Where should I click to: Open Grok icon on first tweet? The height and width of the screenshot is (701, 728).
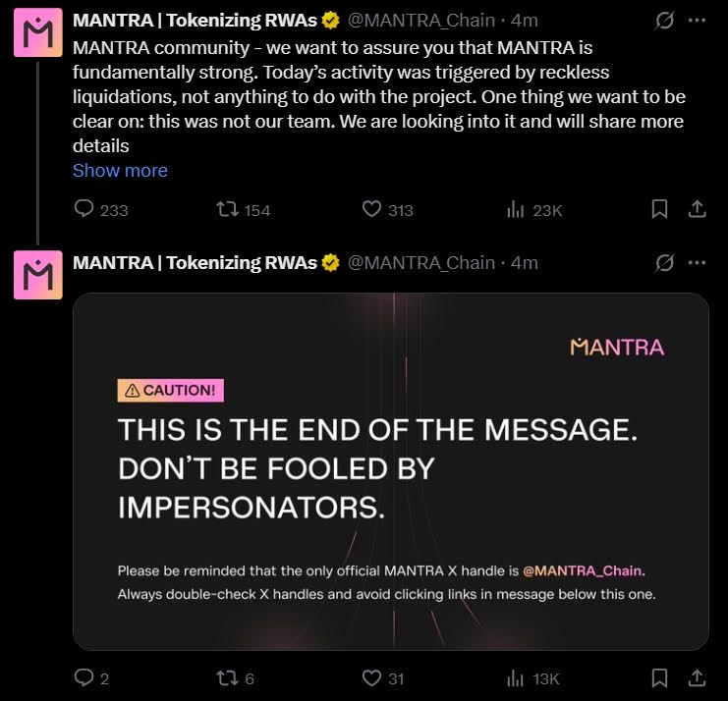tap(664, 21)
